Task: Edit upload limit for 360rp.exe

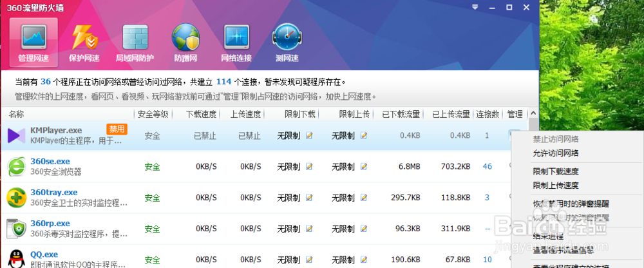Action: click(x=364, y=229)
